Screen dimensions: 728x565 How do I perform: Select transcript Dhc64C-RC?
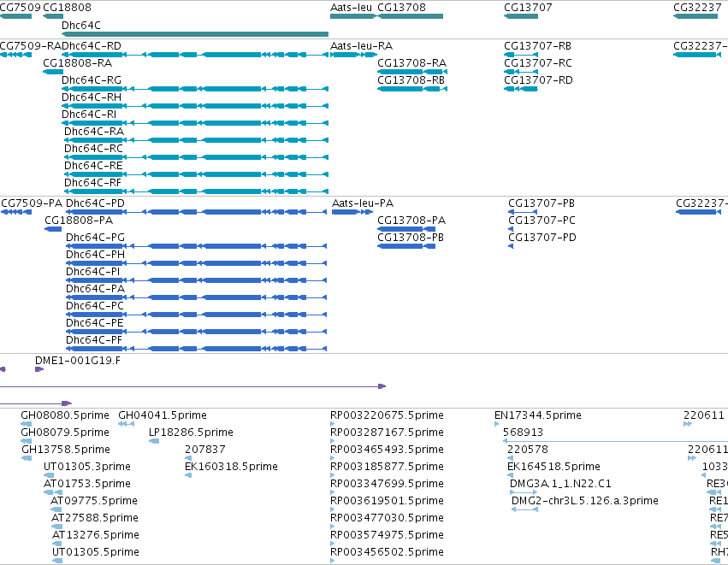coord(196,157)
